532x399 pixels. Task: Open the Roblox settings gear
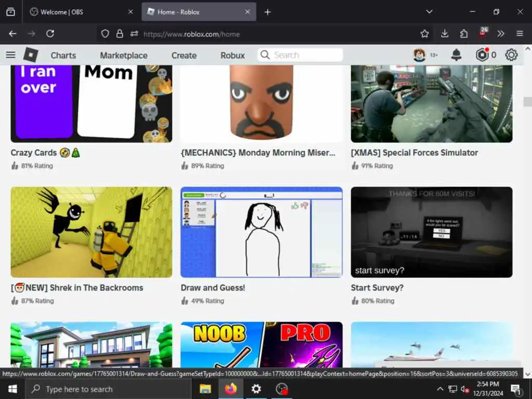[511, 55]
